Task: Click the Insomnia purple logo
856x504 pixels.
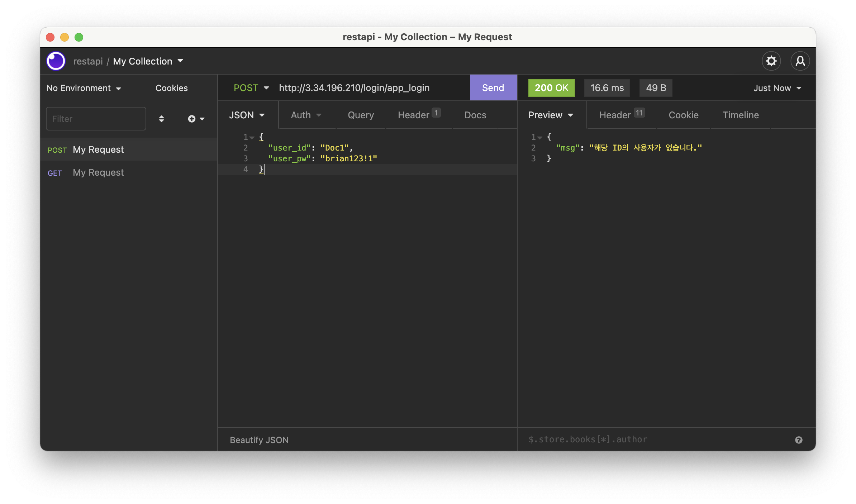Action: coord(56,61)
